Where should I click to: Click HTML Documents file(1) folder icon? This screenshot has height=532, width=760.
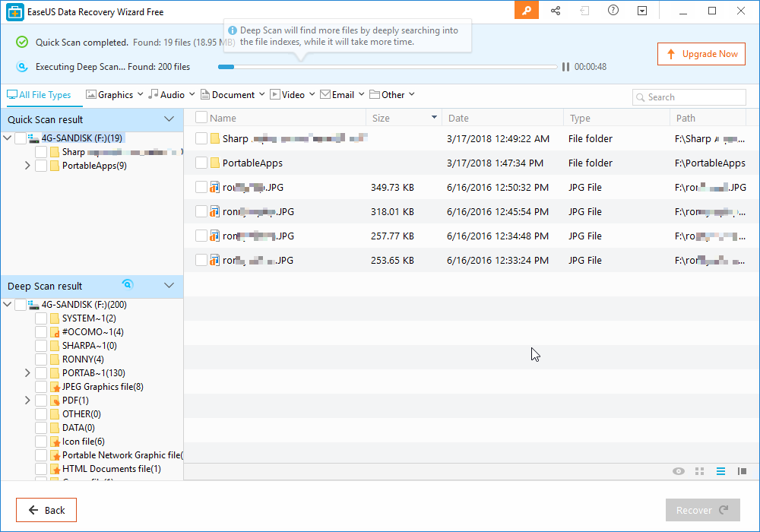click(55, 468)
